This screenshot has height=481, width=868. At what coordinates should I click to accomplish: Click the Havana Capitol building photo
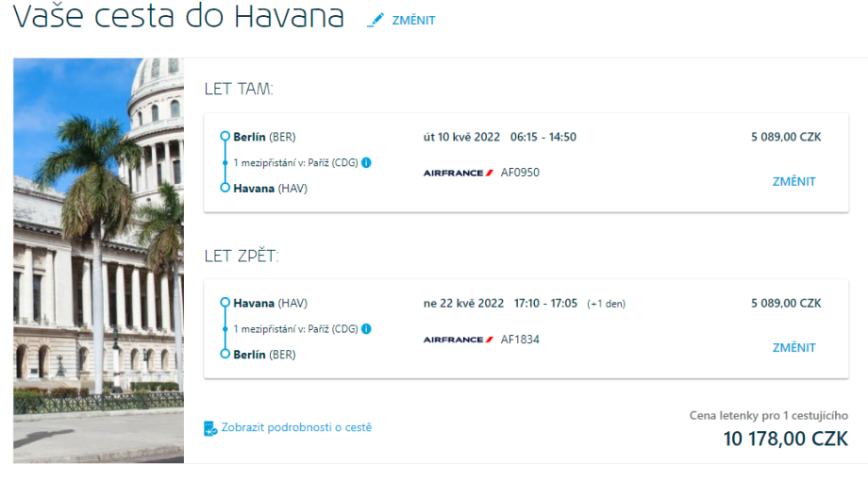tap(98, 260)
